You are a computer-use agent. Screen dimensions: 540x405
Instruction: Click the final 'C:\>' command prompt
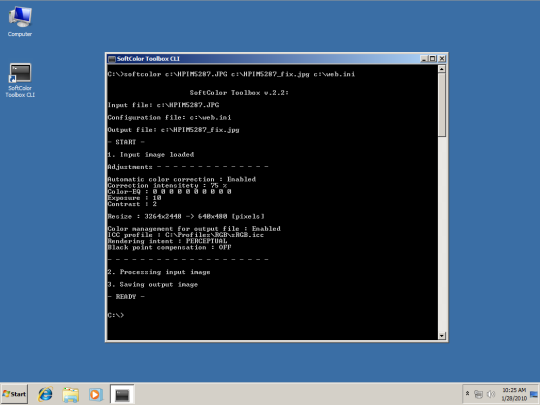pos(115,315)
